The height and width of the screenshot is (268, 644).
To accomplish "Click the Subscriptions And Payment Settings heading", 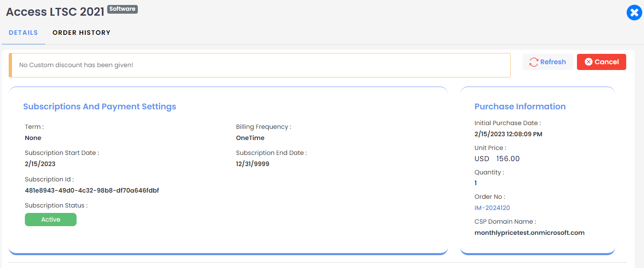I will point(100,106).
